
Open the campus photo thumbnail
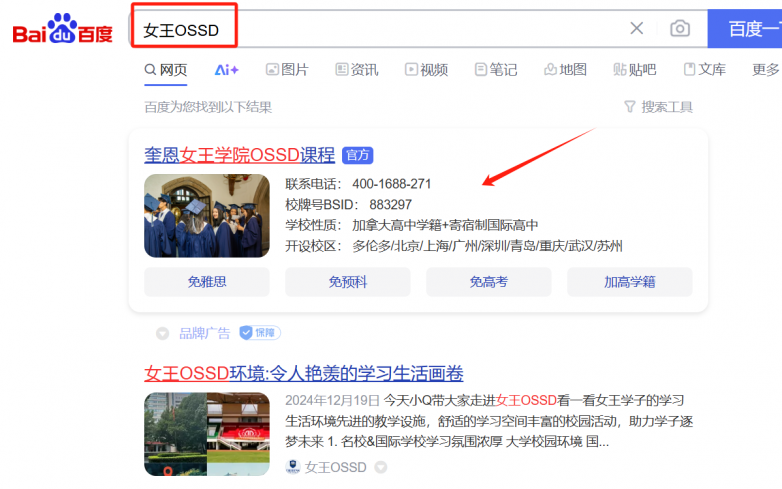click(206, 434)
